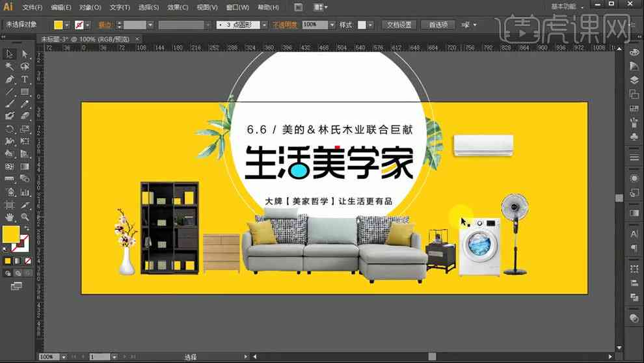The height and width of the screenshot is (363, 644).
Task: Select the Pencil tool
Action: tap(25, 104)
